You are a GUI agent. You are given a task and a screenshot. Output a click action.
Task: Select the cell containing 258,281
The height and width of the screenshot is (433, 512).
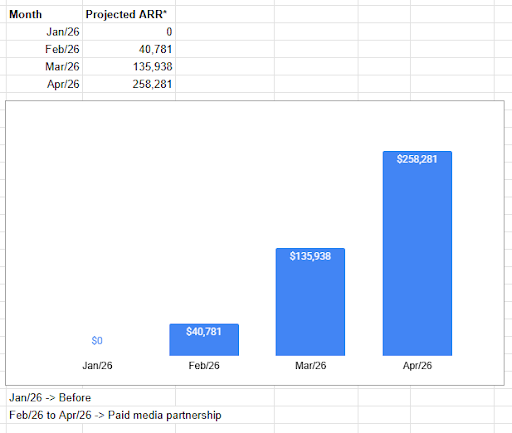point(129,84)
